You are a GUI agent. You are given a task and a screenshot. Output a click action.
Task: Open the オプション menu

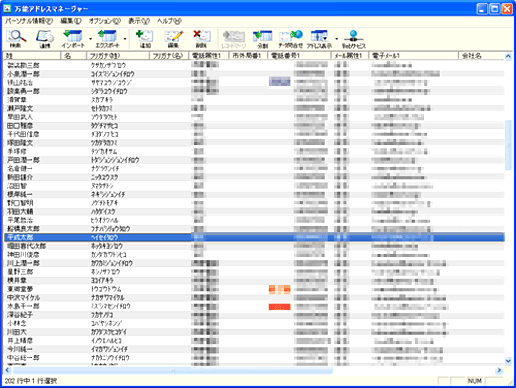105,21
